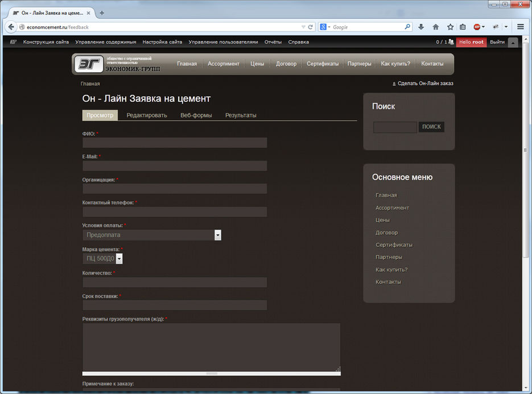Focus the E-Mail input field
Image resolution: width=532 pixels, height=394 pixels.
[175, 166]
